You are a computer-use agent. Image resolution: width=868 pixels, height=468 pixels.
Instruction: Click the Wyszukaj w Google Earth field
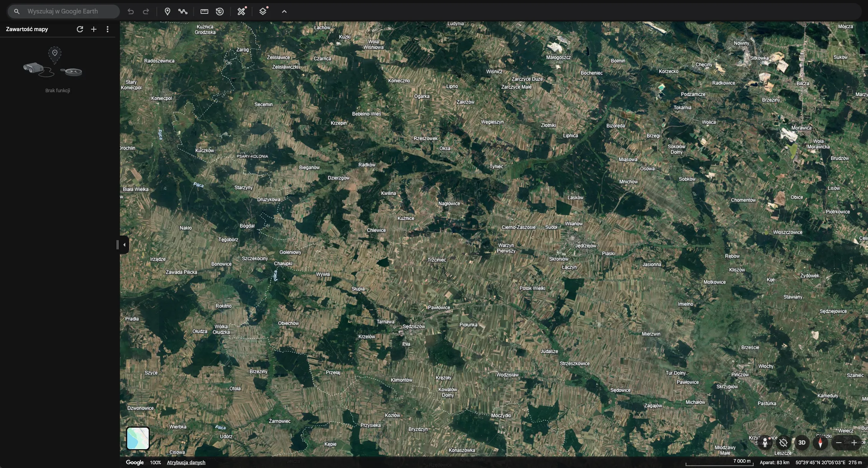pyautogui.click(x=69, y=12)
